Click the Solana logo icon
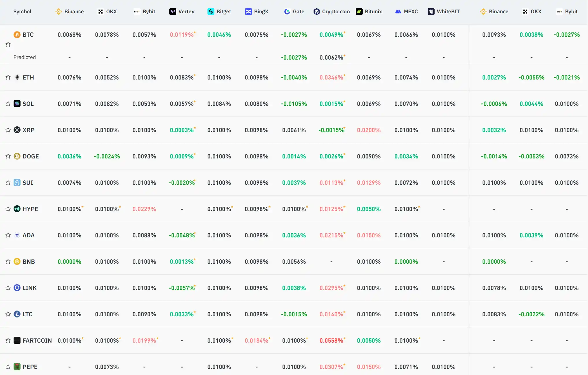The width and height of the screenshot is (588, 375). [x=17, y=104]
